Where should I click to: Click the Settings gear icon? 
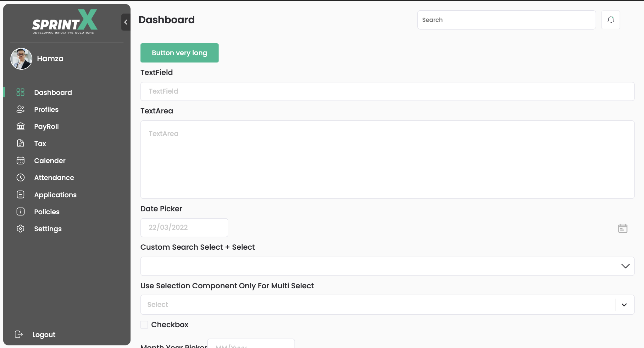pos(20,229)
